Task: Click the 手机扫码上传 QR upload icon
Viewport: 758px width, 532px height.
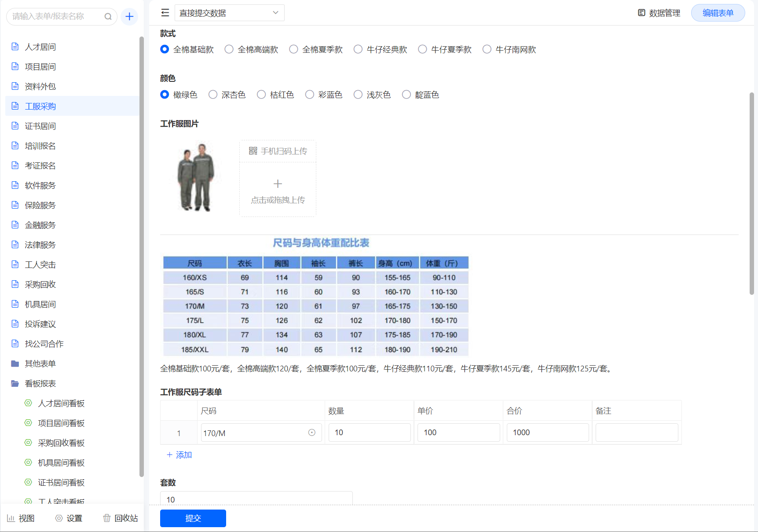Action: pyautogui.click(x=253, y=151)
